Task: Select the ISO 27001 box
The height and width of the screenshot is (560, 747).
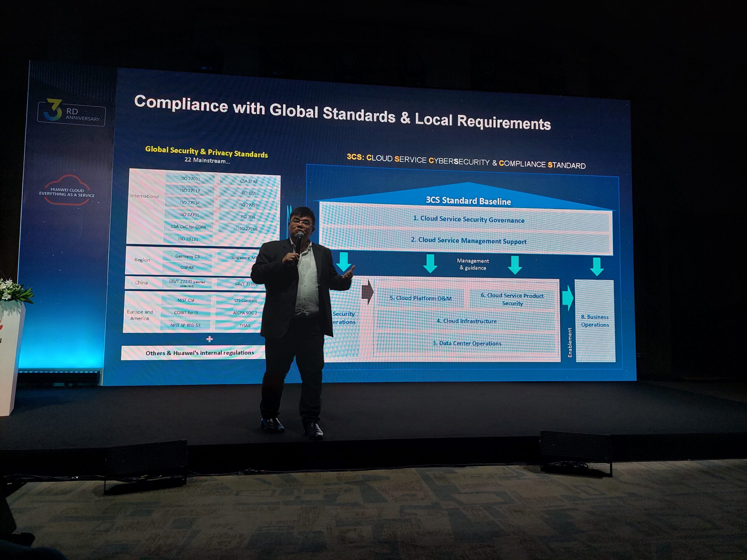Action: pos(190,178)
